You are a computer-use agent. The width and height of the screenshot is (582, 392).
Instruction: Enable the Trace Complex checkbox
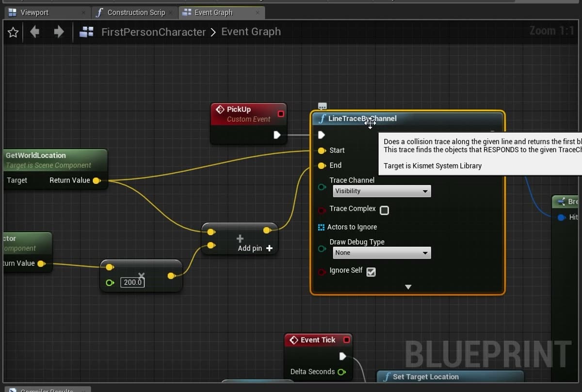pyautogui.click(x=384, y=211)
